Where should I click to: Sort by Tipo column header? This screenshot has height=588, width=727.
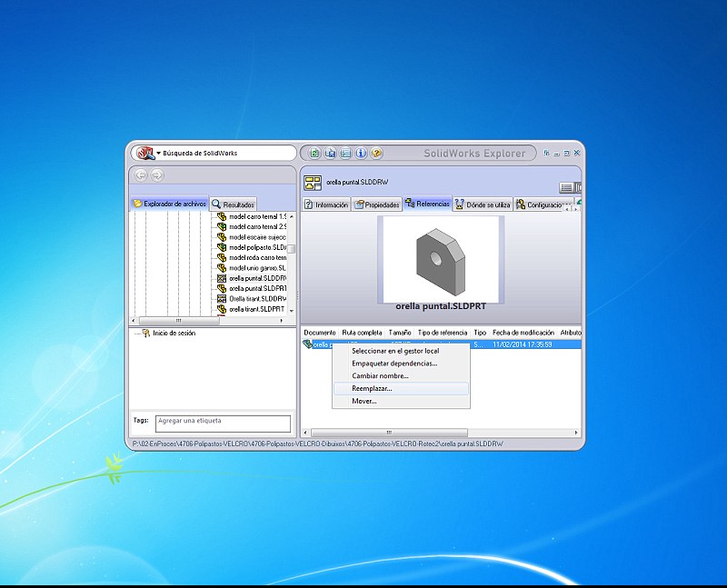click(x=480, y=333)
